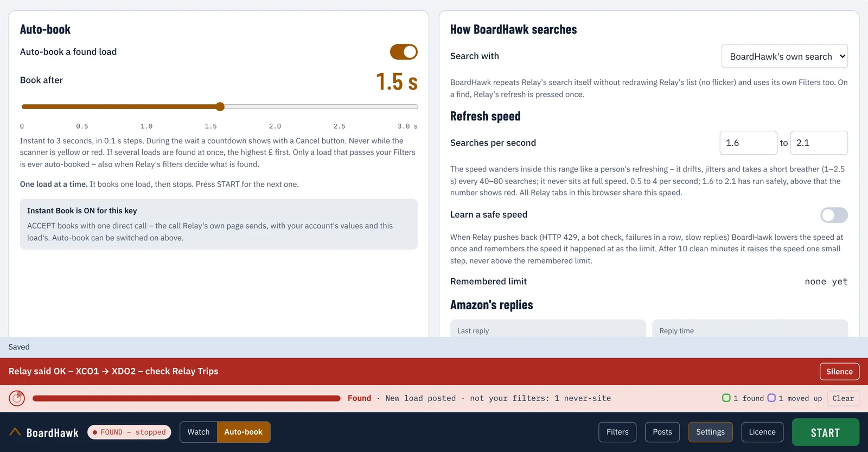Click 'Instant Book is ON for this key'

[82, 211]
